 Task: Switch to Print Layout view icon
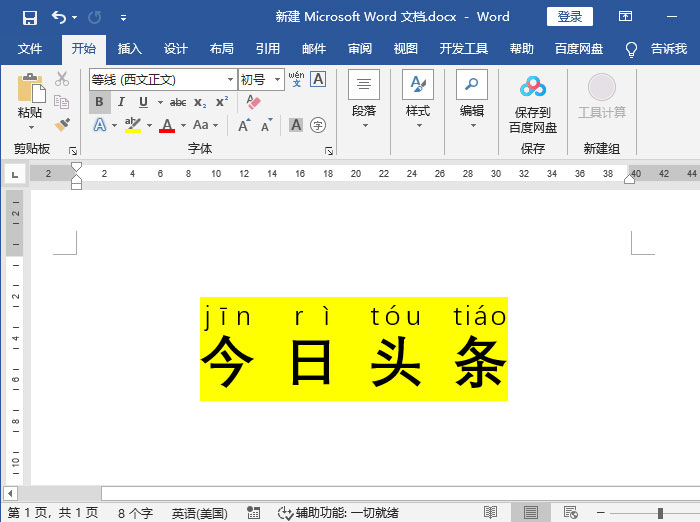530,513
